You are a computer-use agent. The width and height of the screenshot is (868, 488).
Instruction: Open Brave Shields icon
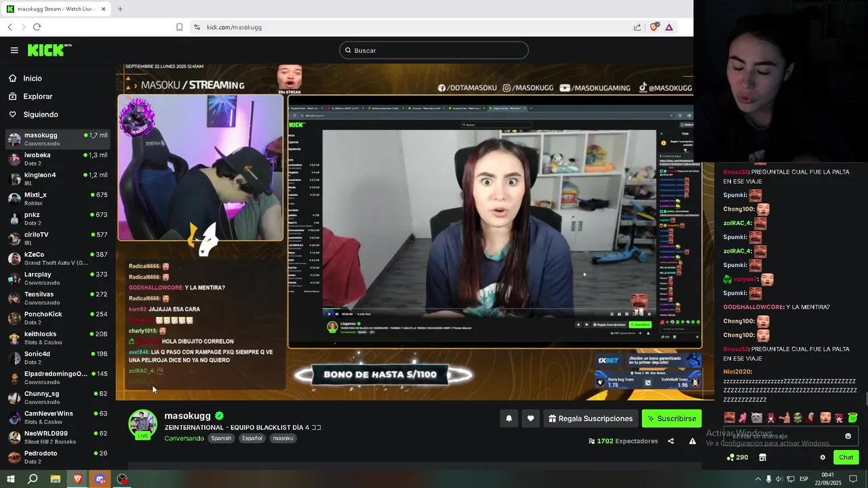(x=654, y=27)
